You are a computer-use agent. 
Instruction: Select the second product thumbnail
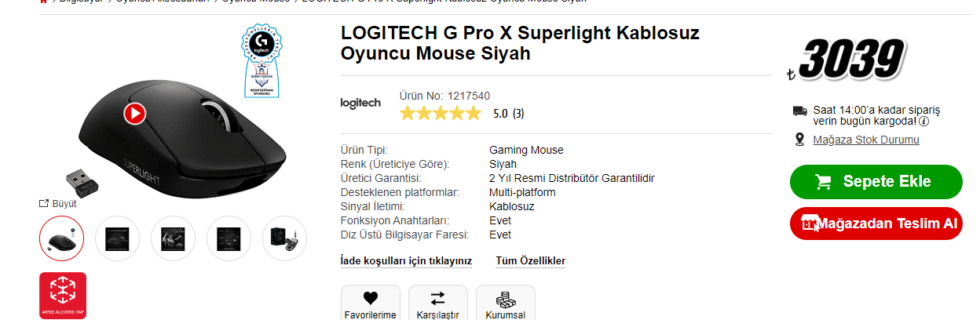pos(117,238)
